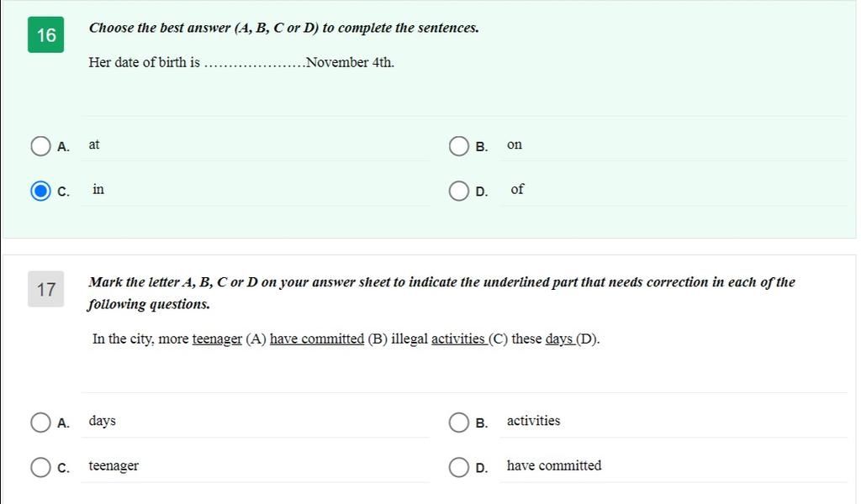
Task: Click the 'of' answer text
Action: [x=517, y=189]
